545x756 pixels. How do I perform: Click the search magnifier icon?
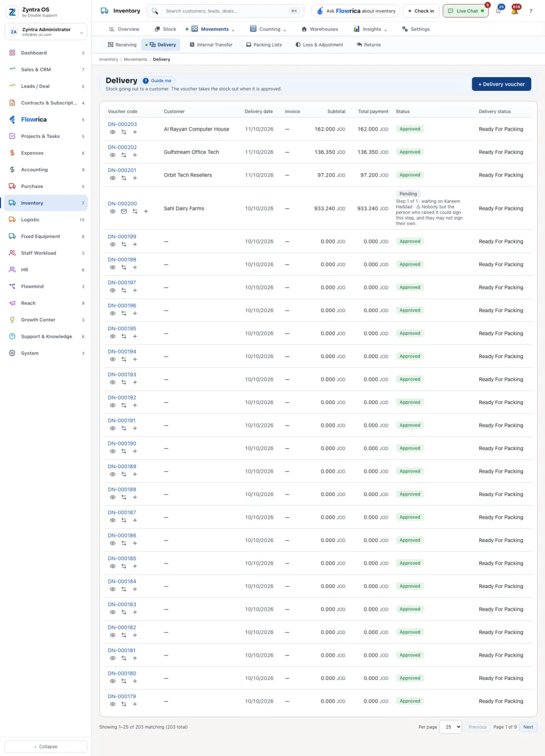click(155, 11)
